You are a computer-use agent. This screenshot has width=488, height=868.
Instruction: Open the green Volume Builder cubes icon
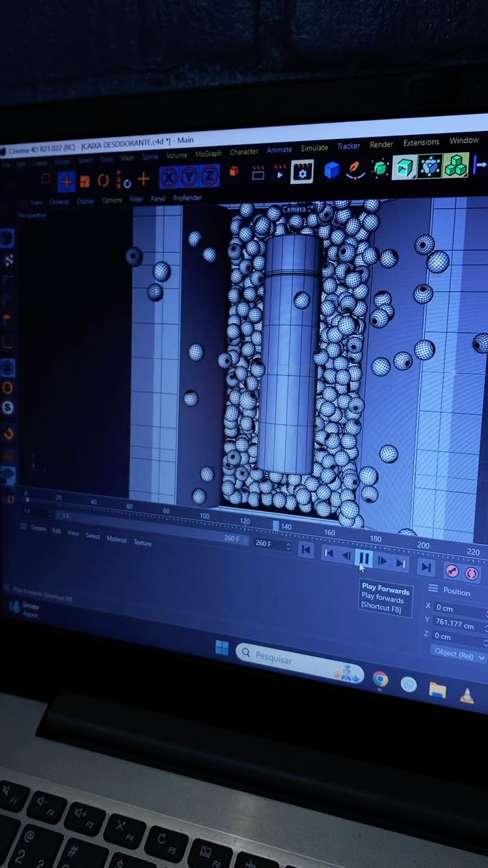tap(455, 165)
